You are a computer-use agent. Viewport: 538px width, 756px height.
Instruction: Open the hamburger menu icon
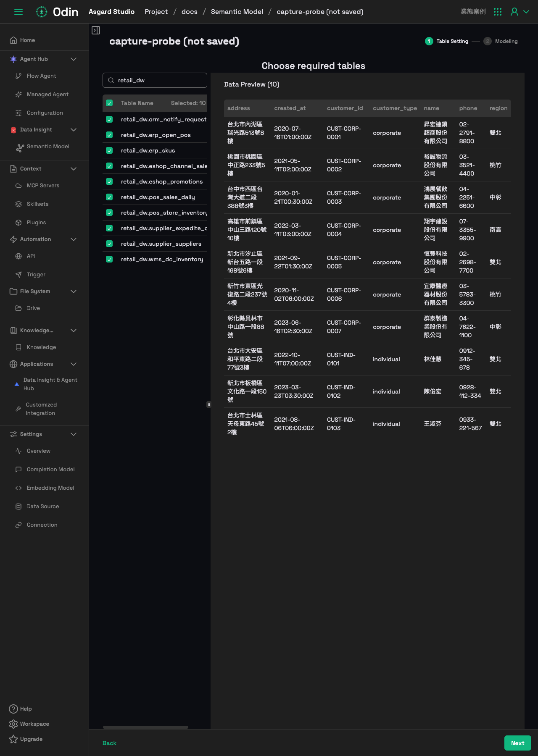click(18, 12)
